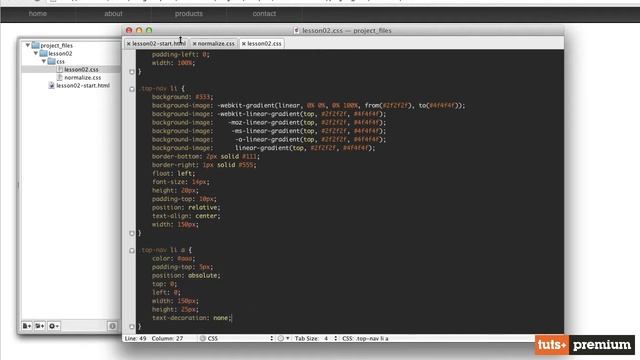Open the gear action menu in project drawer
Image resolution: width=640 pixels, height=360 pixels.
coord(53,326)
